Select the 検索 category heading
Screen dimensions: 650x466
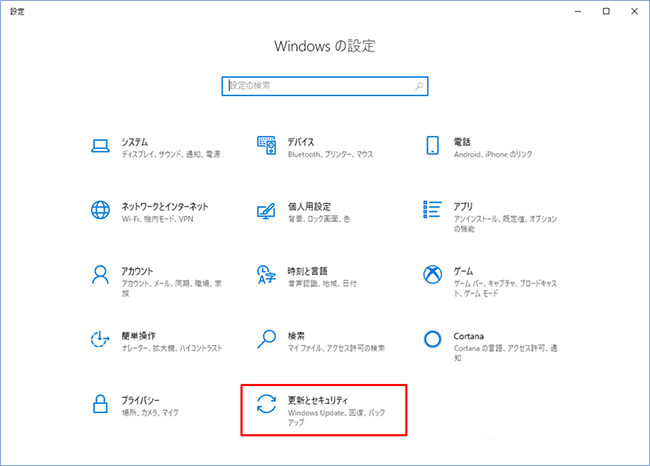point(296,336)
